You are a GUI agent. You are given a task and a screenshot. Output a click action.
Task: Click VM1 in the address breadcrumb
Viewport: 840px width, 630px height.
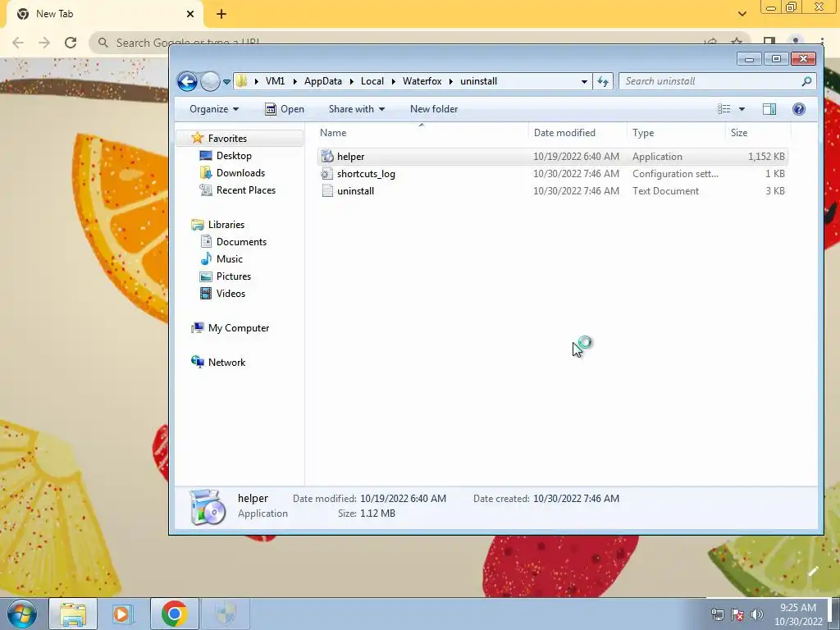coord(275,81)
